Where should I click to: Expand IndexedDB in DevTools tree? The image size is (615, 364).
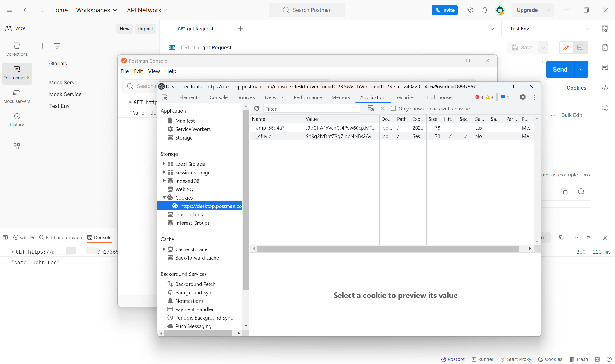point(164,181)
